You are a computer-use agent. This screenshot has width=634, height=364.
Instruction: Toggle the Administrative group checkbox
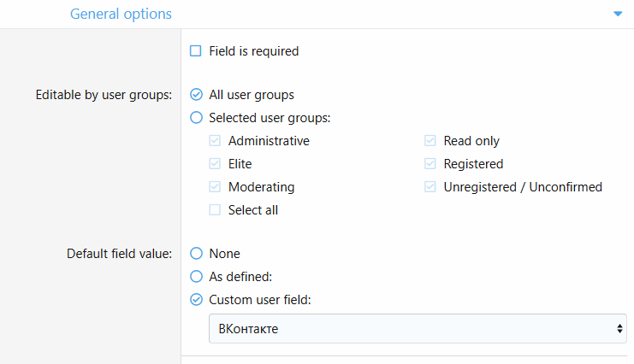(x=216, y=141)
